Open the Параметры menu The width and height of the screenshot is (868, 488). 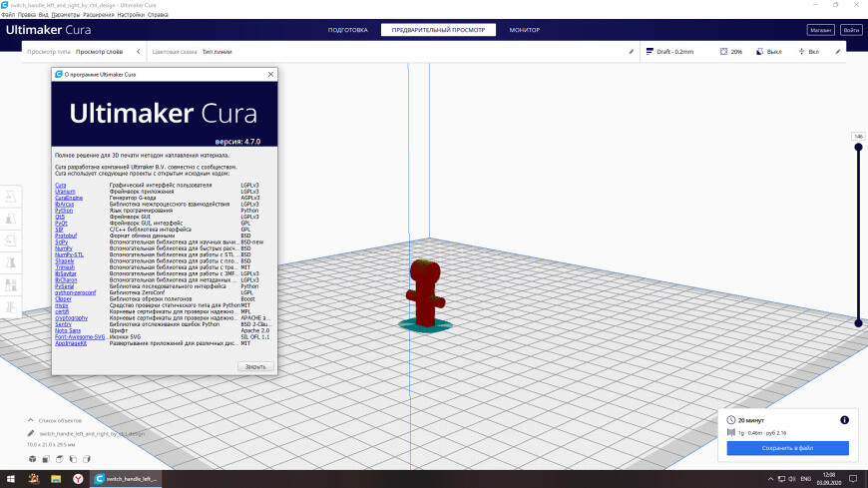click(65, 15)
